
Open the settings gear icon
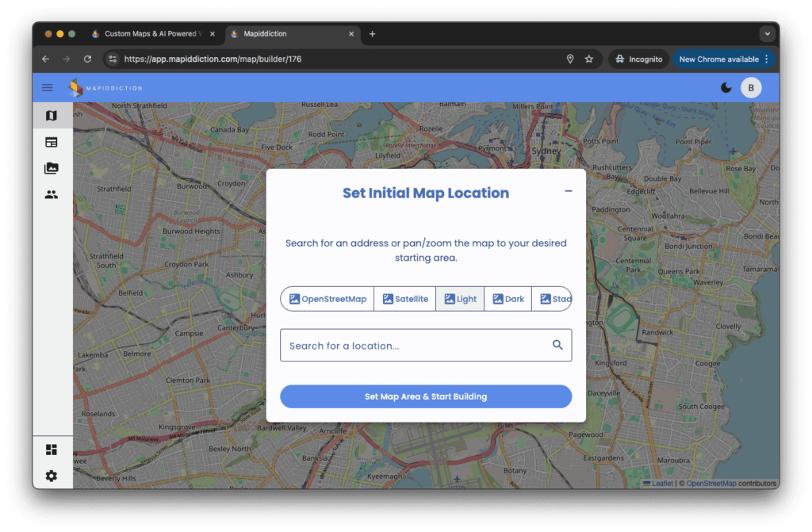point(52,476)
